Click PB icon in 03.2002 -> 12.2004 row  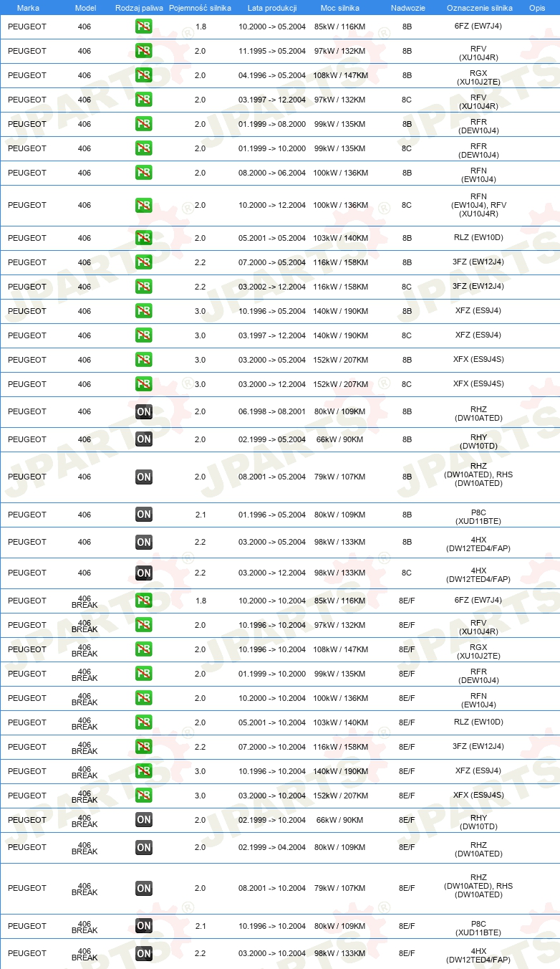click(144, 287)
